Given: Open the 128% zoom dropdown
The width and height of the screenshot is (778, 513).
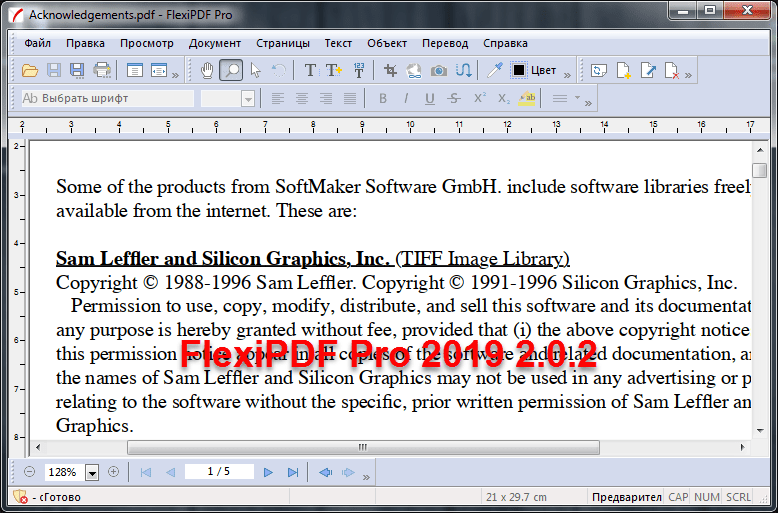Looking at the screenshot, I should click(x=92, y=472).
